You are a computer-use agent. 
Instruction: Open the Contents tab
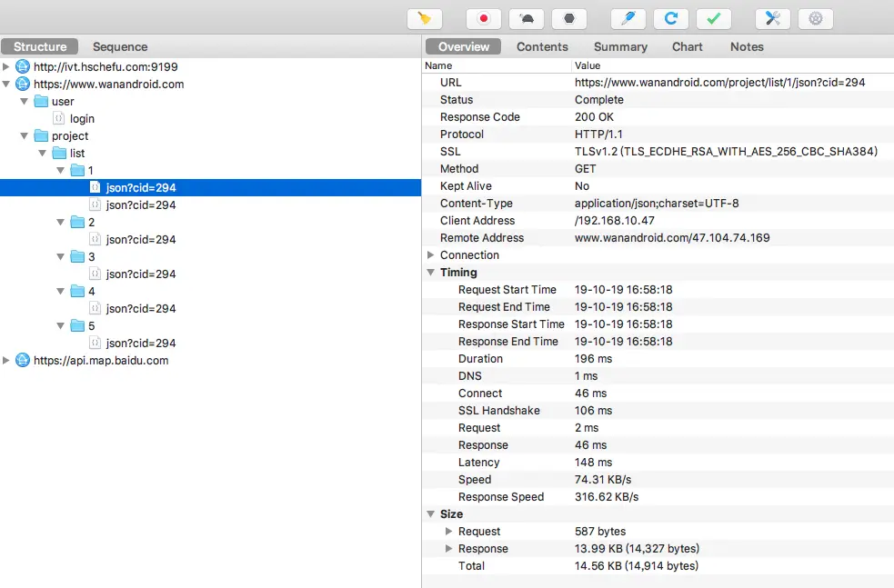542,46
